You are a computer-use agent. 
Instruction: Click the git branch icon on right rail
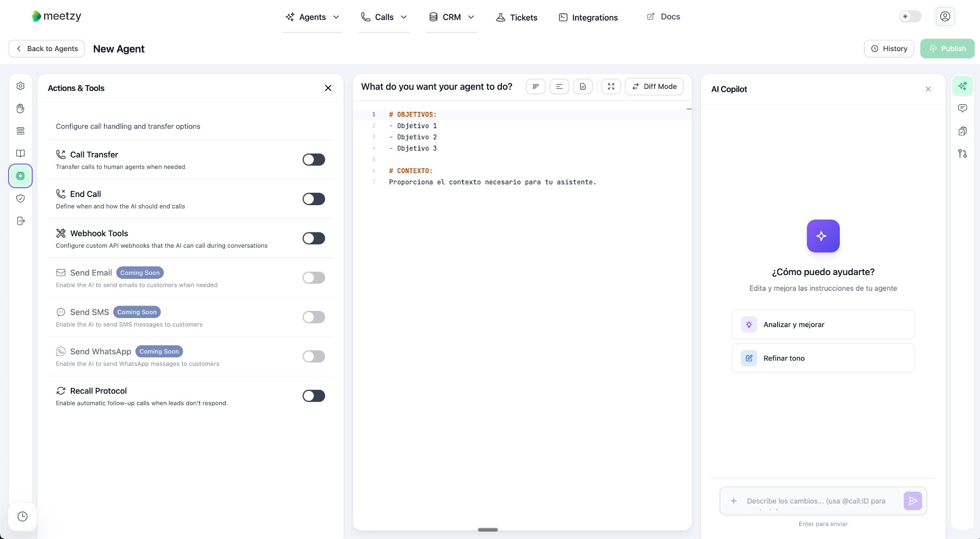pos(962,154)
